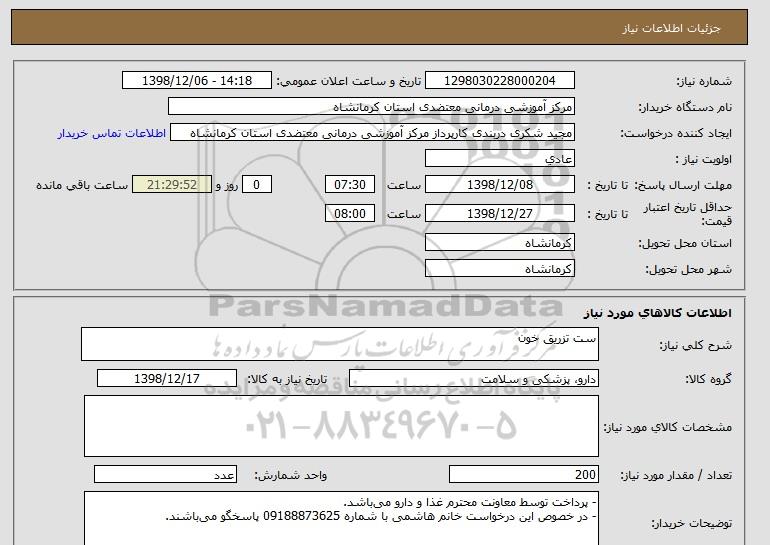Click the label تاریخ و ساعت اعلان عمومی
This screenshot has height=545, width=770.
(349, 81)
